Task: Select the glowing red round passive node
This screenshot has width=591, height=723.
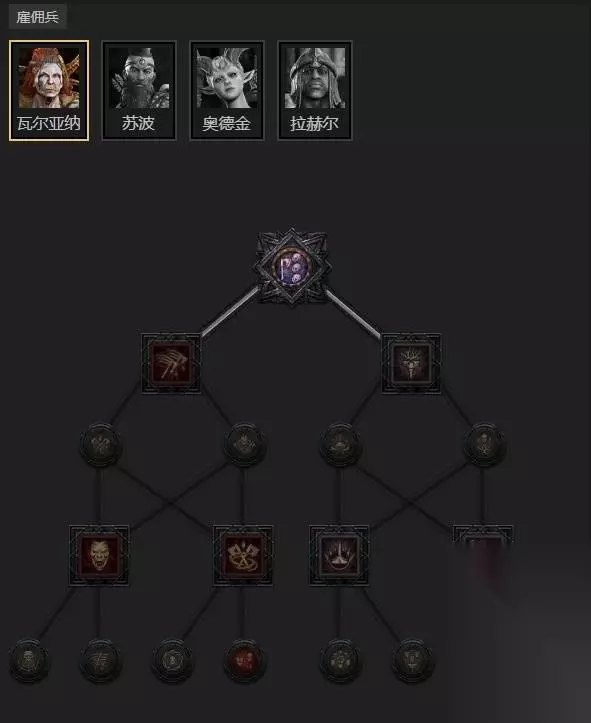Action: click(x=244, y=661)
